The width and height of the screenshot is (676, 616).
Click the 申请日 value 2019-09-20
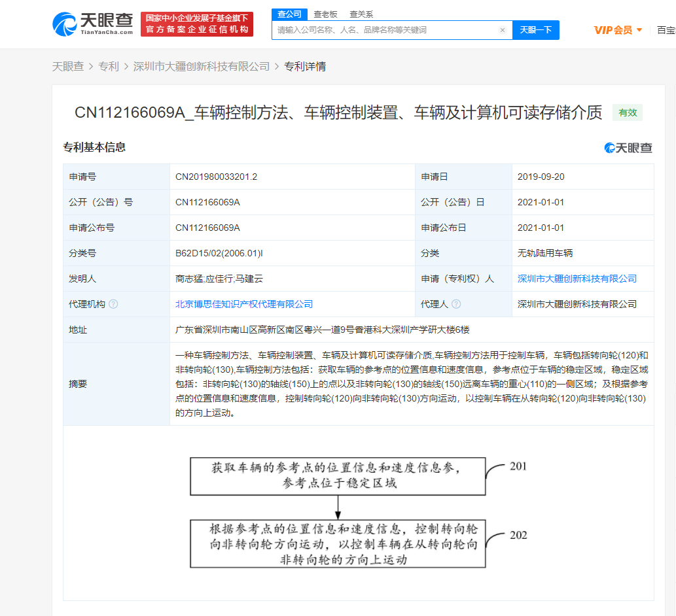click(541, 177)
